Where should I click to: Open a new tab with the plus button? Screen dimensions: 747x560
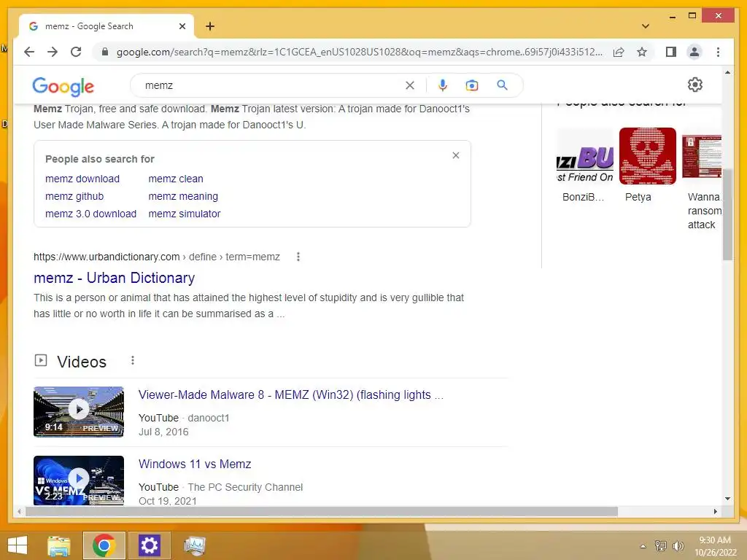(210, 26)
